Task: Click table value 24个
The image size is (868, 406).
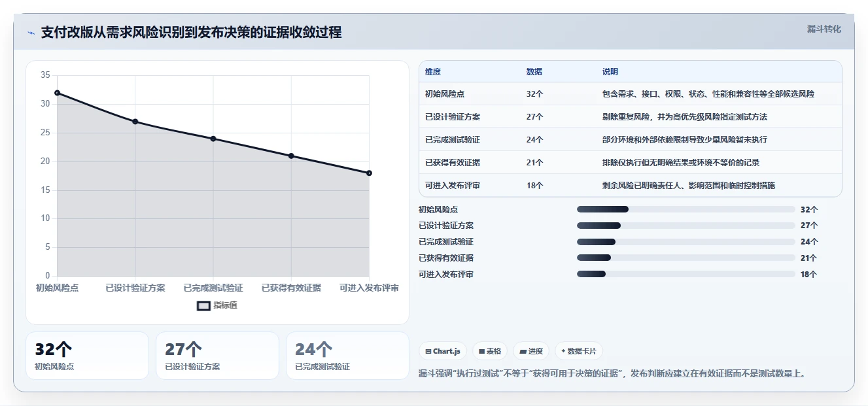Action: click(x=534, y=140)
